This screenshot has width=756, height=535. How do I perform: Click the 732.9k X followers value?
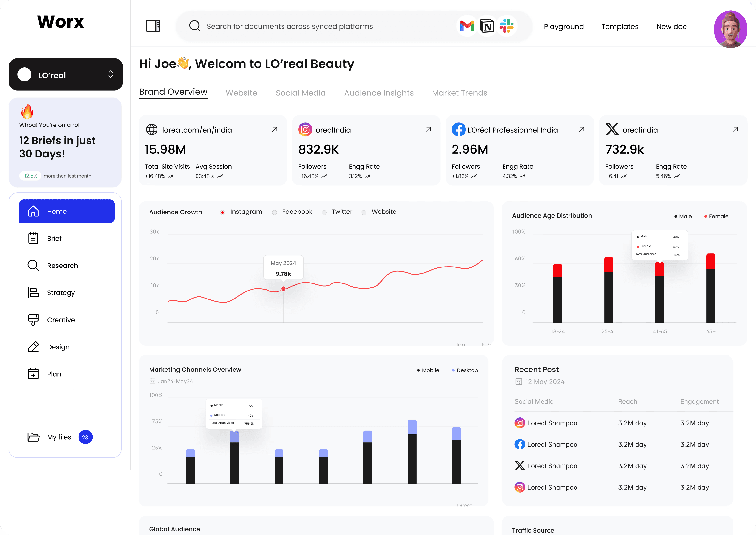click(x=624, y=149)
